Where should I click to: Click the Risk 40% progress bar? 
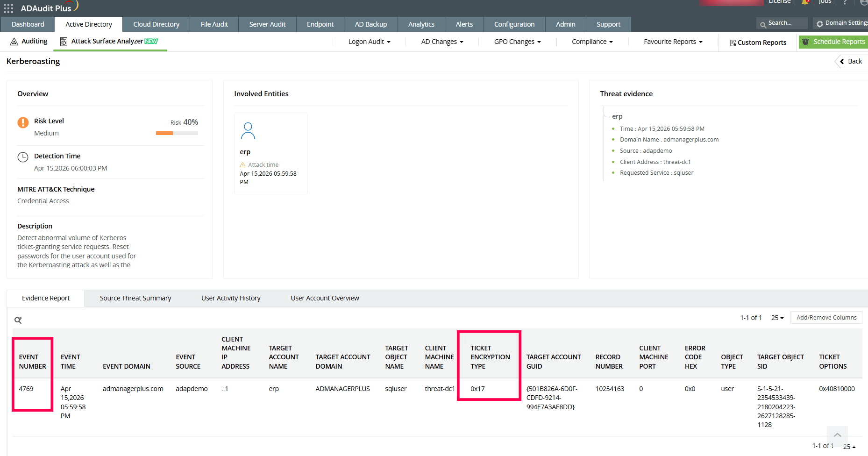[x=177, y=133]
